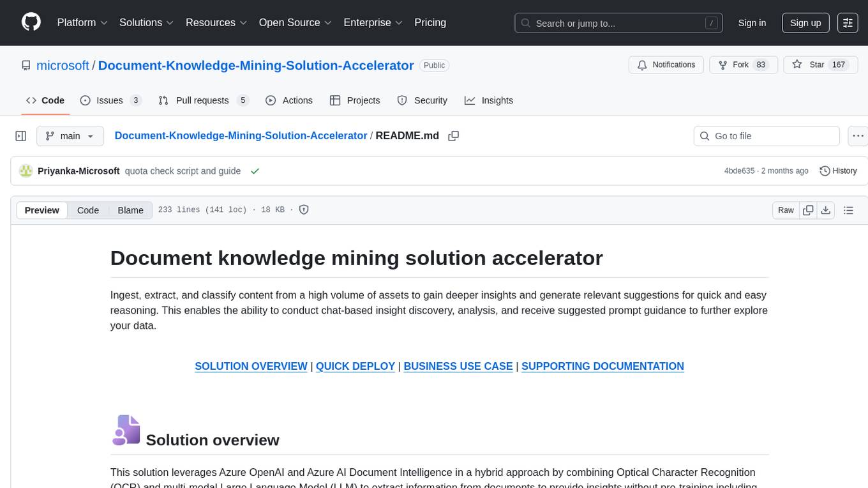This screenshot has width=868, height=488.
Task: Click the Priyanka-Microsoft avatar
Action: [26, 171]
